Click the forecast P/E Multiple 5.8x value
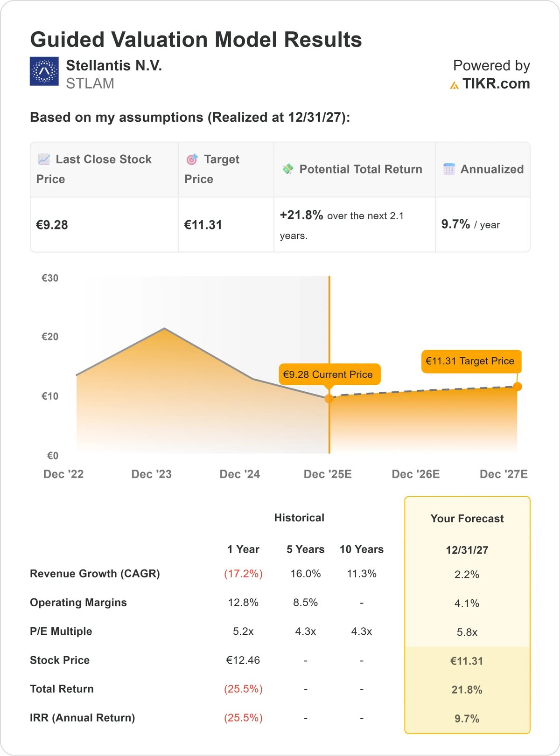 point(467,632)
